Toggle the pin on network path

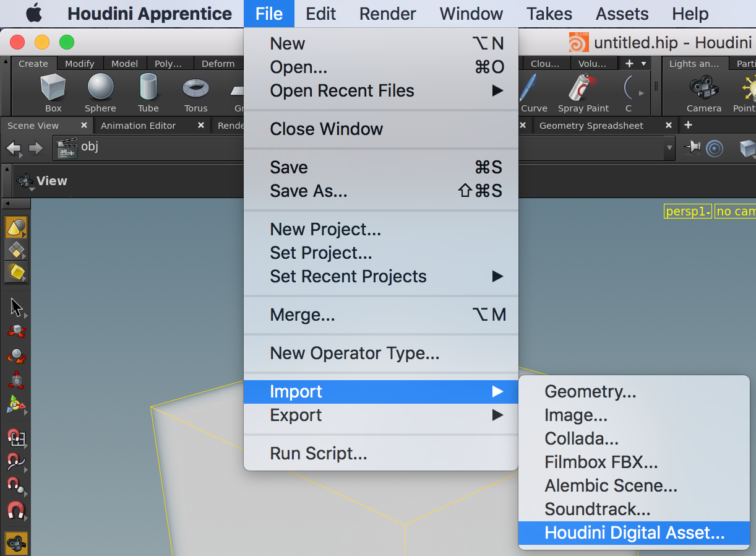click(692, 147)
